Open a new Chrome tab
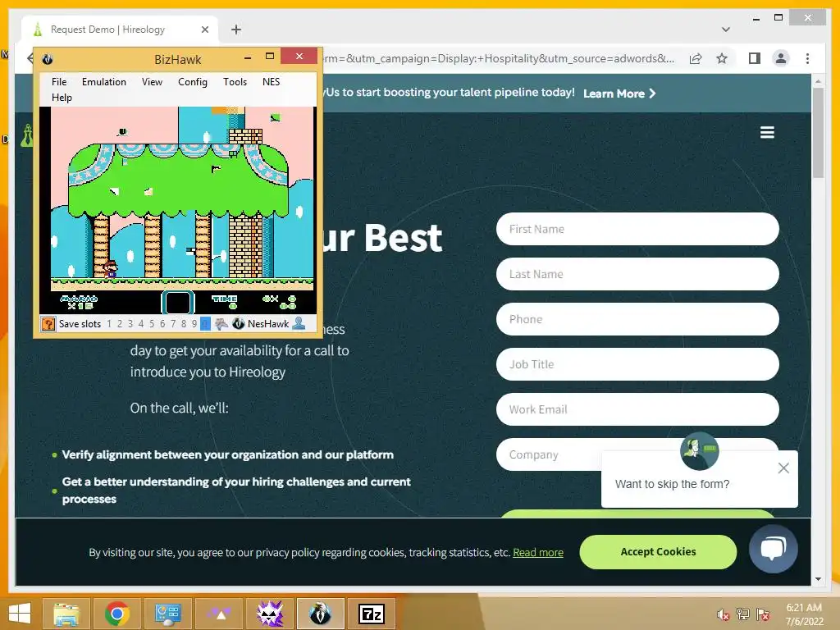The image size is (840, 630). 235,30
